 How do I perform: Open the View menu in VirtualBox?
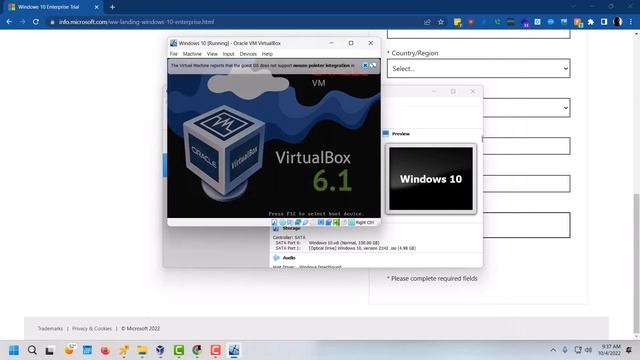(212, 54)
